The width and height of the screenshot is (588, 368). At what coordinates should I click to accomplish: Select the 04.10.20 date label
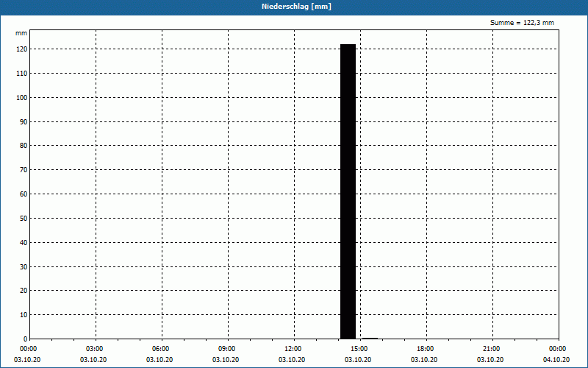556,360
